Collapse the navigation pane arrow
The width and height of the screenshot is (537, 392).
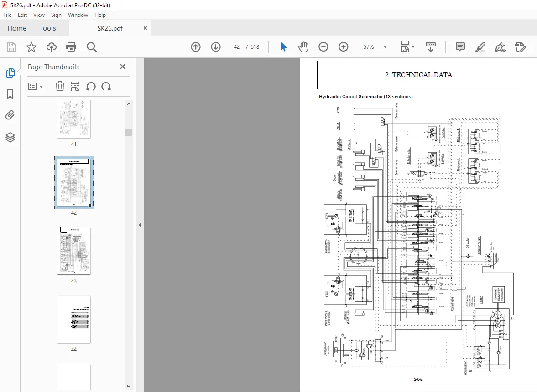(140, 225)
